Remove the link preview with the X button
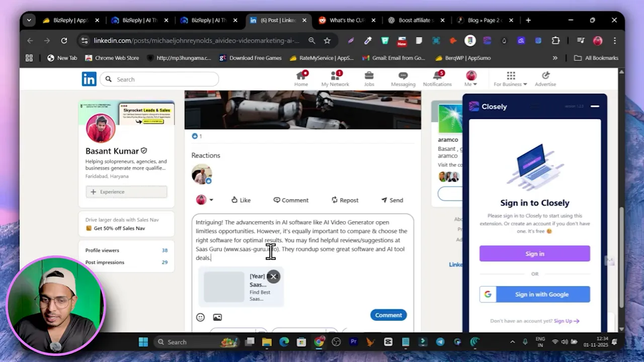644x362 pixels. tap(273, 276)
